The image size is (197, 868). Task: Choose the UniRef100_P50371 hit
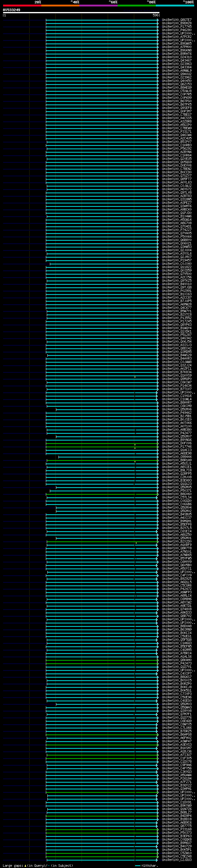click(176, 491)
